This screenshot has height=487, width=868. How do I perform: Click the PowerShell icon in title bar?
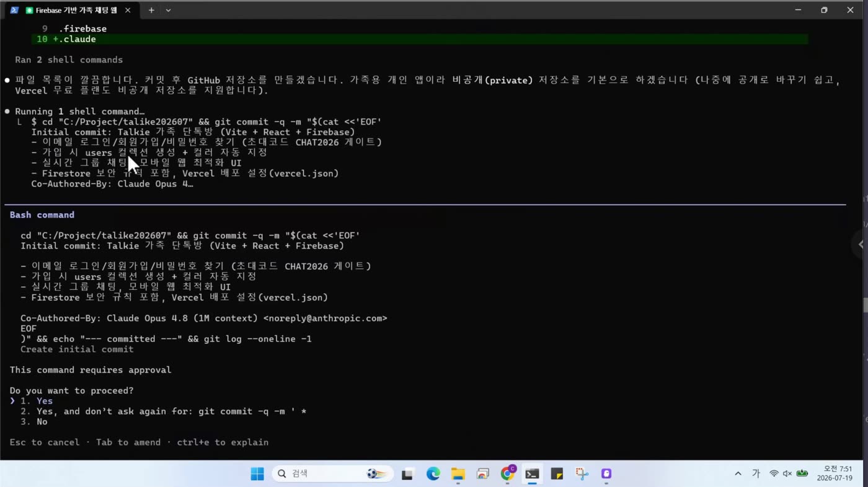click(14, 11)
